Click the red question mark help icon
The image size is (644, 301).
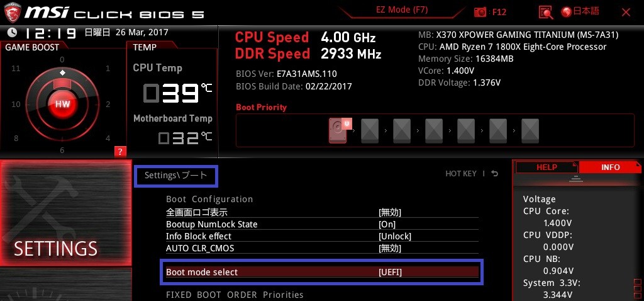[x=120, y=152]
